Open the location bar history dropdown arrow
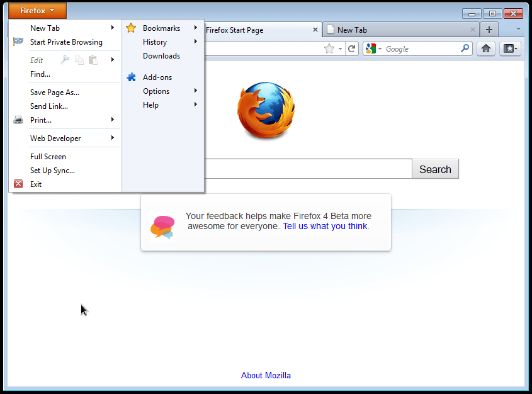This screenshot has height=394, width=532. click(341, 49)
